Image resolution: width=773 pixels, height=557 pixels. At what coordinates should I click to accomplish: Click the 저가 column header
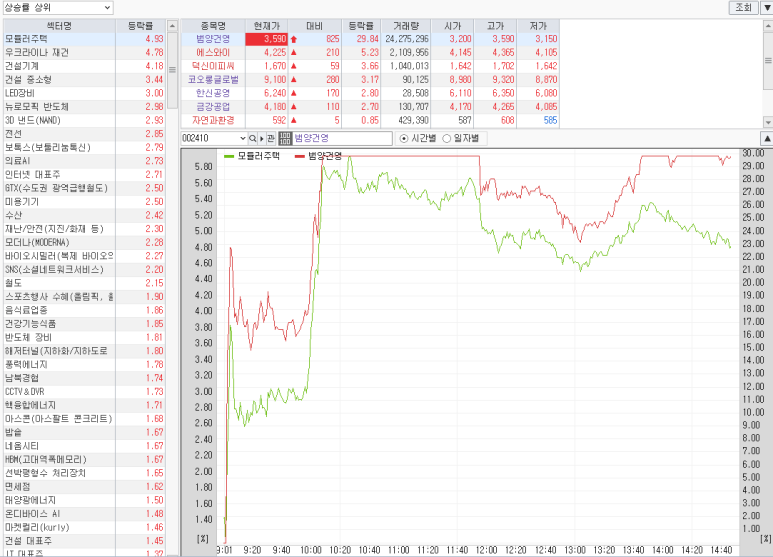click(x=538, y=26)
